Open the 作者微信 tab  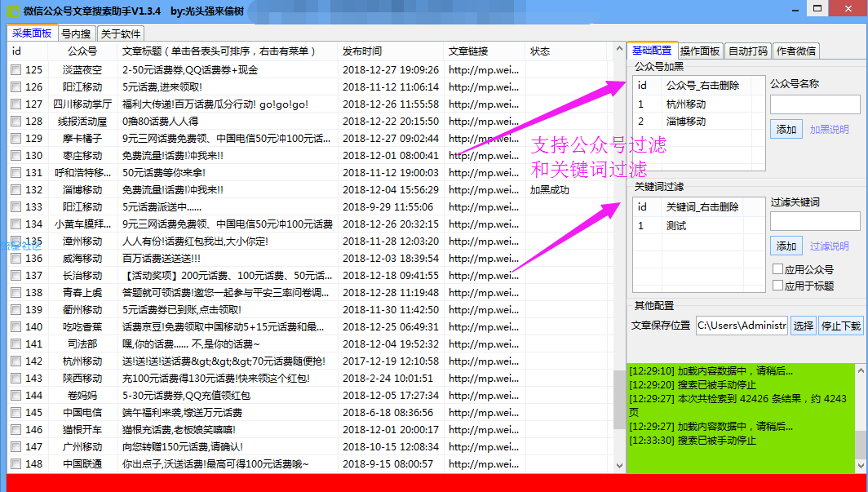pos(796,51)
